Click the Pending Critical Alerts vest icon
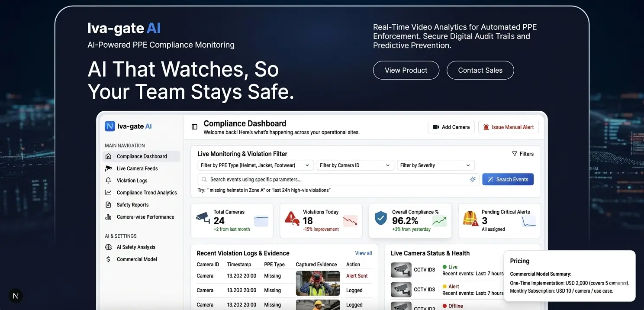Screen dimensions: 644x310 (x=470, y=218)
